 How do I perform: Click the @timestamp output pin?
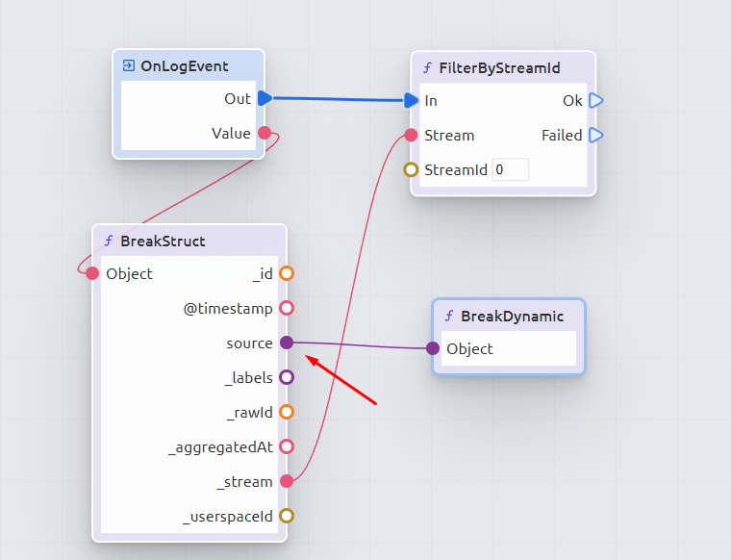(286, 308)
